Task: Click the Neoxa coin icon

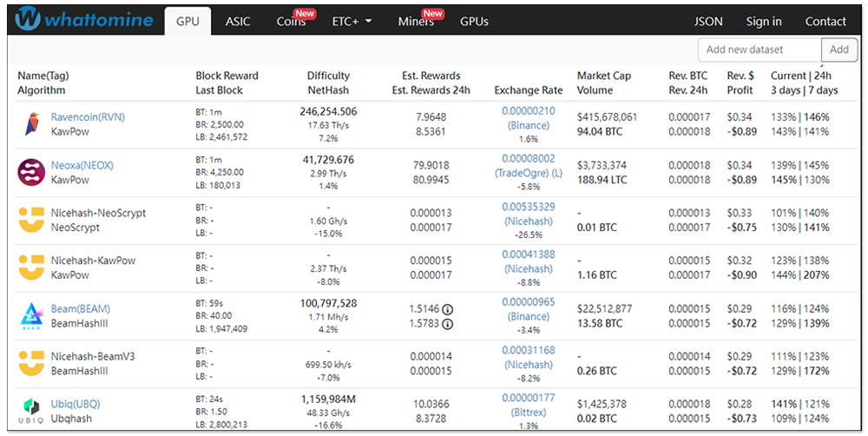Action: tap(31, 172)
